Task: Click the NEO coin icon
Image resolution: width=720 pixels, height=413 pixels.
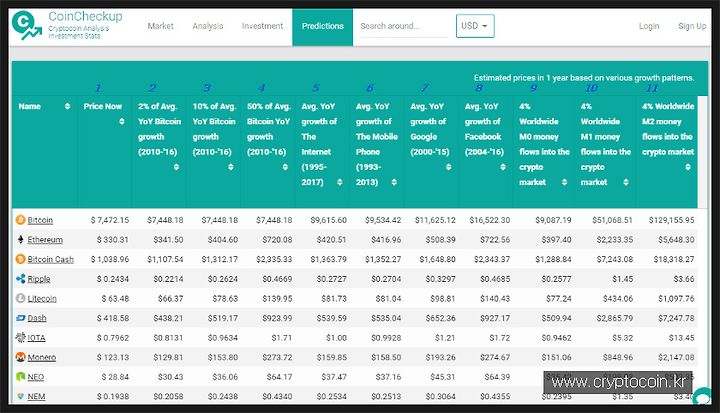Action: coord(20,377)
